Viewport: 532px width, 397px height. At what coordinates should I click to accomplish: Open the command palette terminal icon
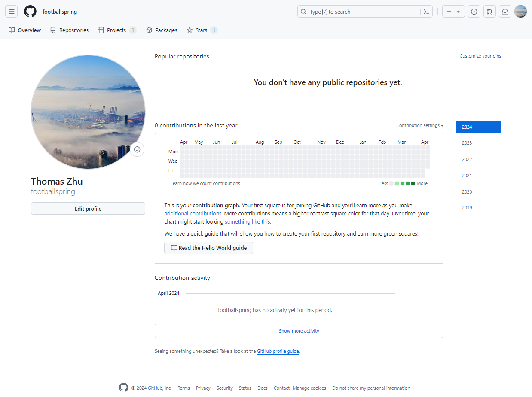tap(426, 11)
